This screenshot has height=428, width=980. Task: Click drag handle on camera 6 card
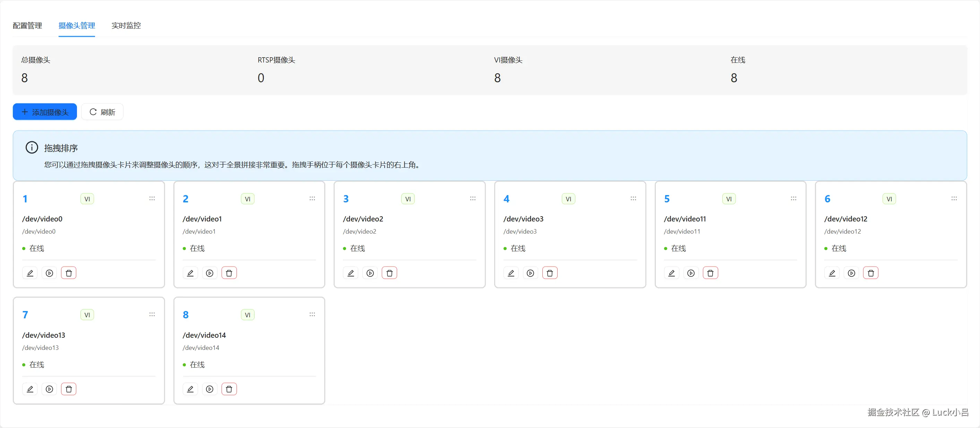click(x=954, y=199)
